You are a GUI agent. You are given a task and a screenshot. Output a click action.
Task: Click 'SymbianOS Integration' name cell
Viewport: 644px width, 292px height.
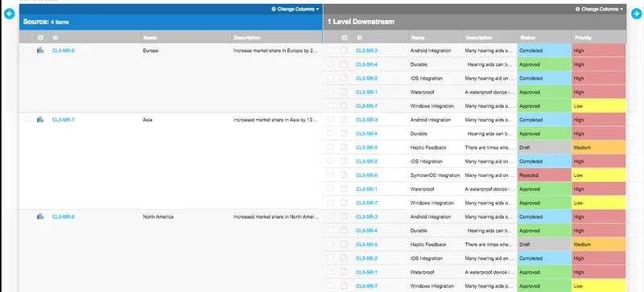click(435, 175)
